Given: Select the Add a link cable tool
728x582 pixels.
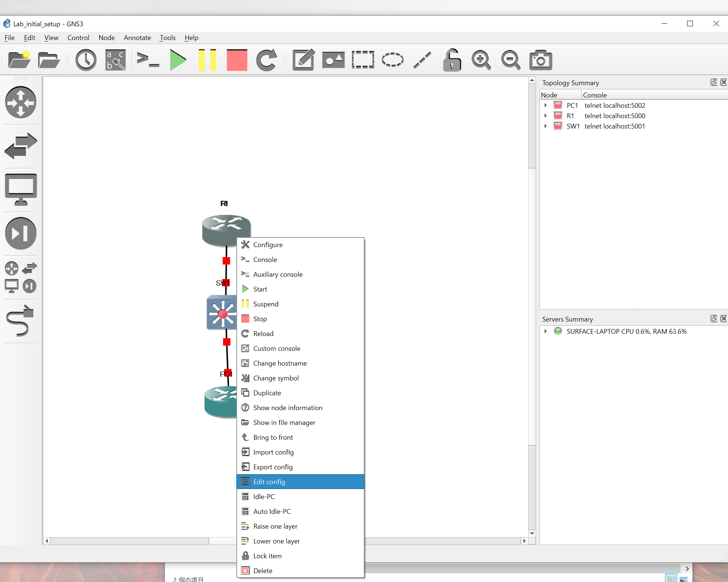Looking at the screenshot, I should pyautogui.click(x=20, y=321).
